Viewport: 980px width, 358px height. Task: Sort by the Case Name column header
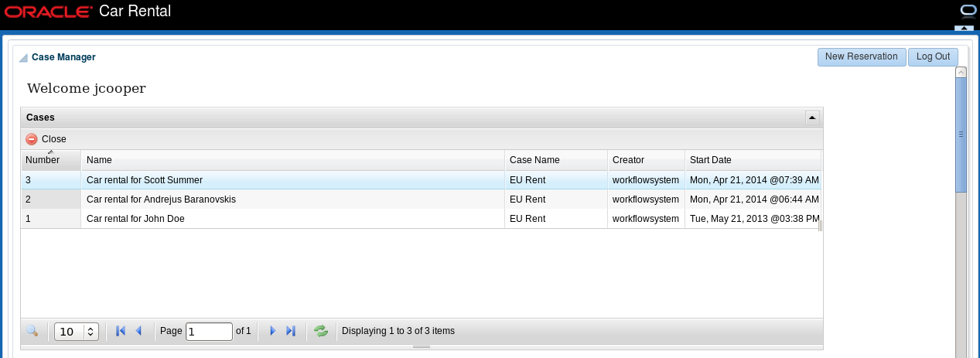556,160
